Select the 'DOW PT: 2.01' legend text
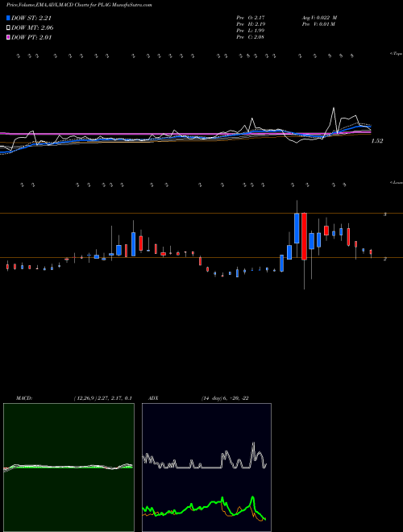 pos(31,37)
